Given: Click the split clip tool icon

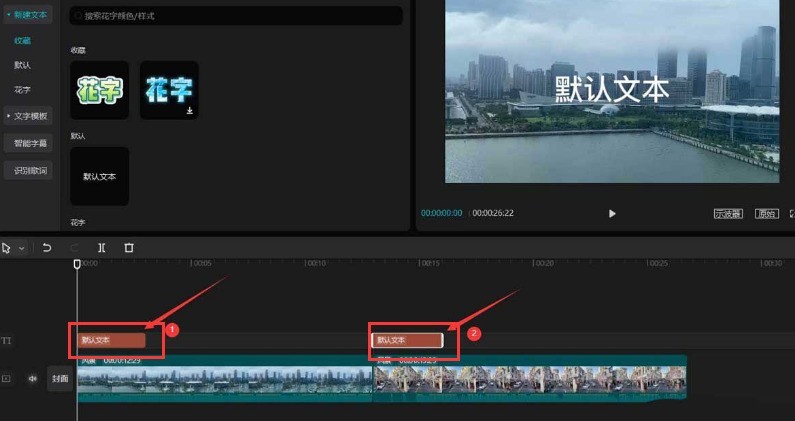Looking at the screenshot, I should click(x=101, y=247).
